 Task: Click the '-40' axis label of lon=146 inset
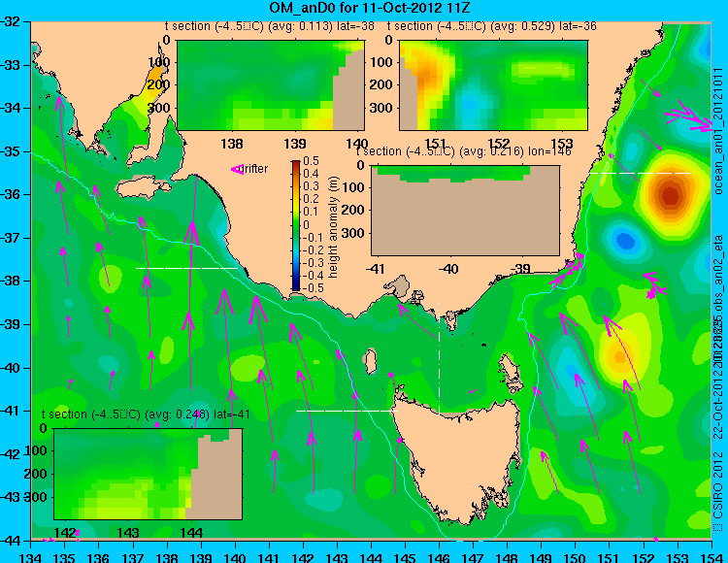pos(448,268)
